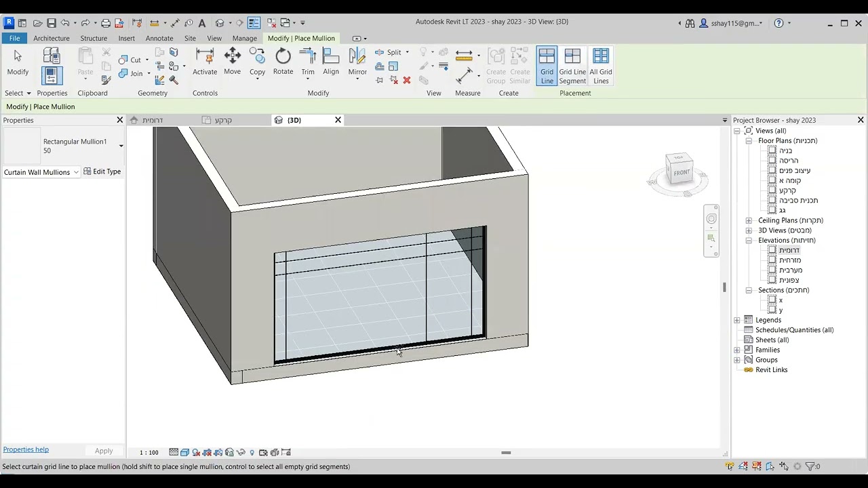Open the Select panel dropdown
Image resolution: width=868 pixels, height=488 pixels.
click(x=18, y=93)
